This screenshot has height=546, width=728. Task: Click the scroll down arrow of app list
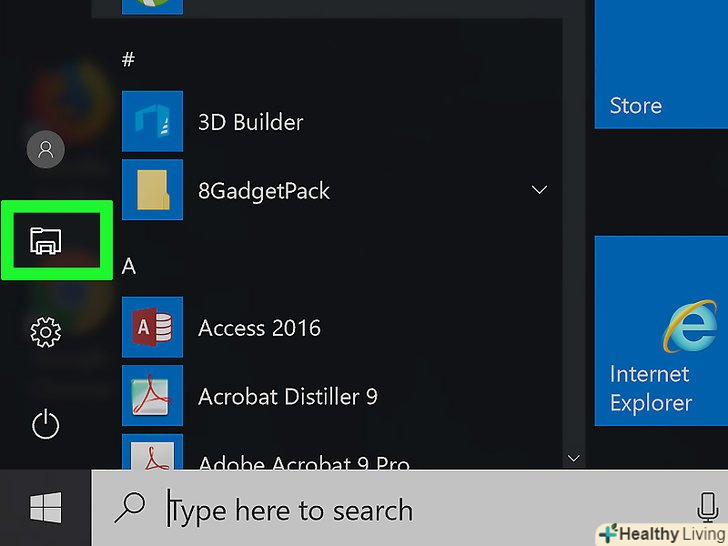(574, 458)
